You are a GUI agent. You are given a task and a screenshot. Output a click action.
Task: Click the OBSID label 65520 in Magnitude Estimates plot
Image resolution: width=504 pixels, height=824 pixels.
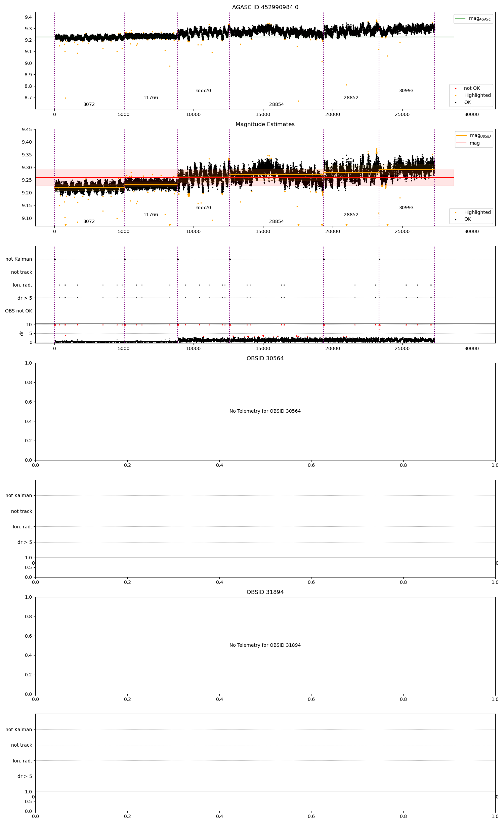point(204,208)
